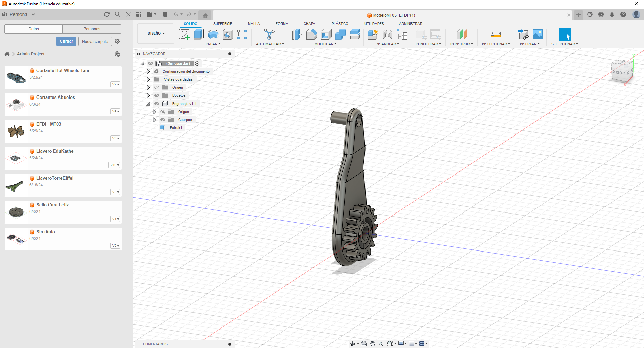Image resolution: width=644 pixels, height=348 pixels.
Task: Switch to the UTILIDADES tab
Action: [374, 24]
